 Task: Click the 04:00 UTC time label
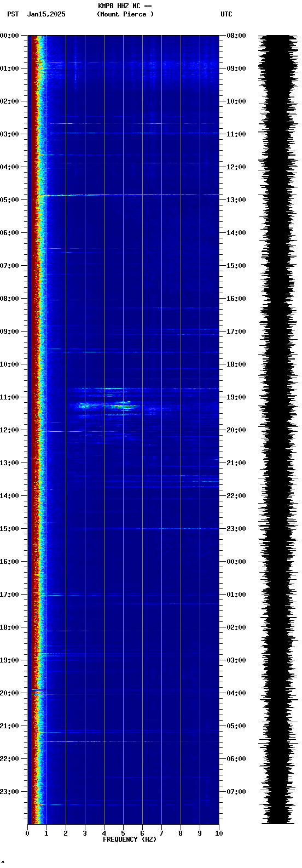(236, 693)
